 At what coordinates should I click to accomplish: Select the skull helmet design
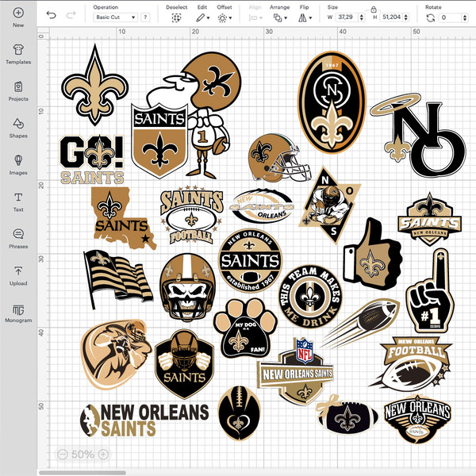click(187, 288)
